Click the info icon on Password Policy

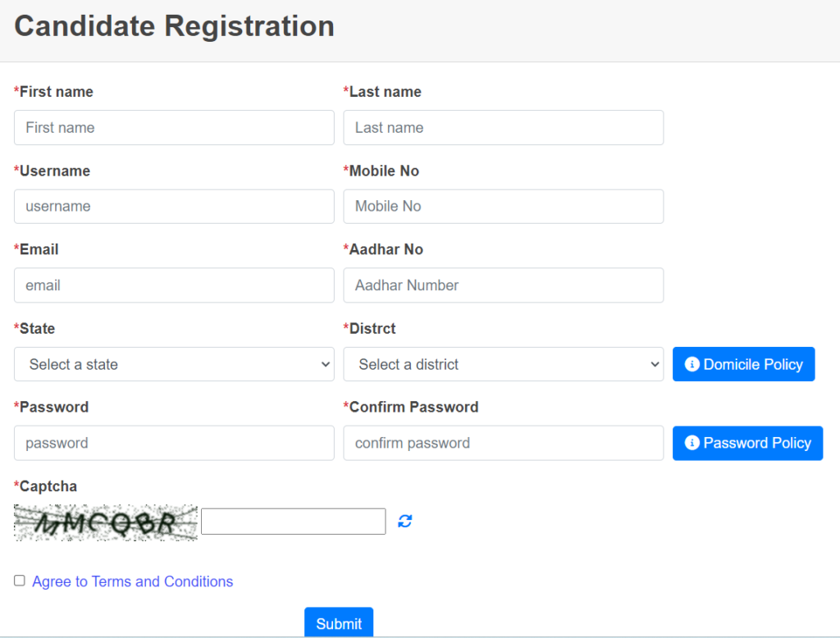(x=692, y=443)
